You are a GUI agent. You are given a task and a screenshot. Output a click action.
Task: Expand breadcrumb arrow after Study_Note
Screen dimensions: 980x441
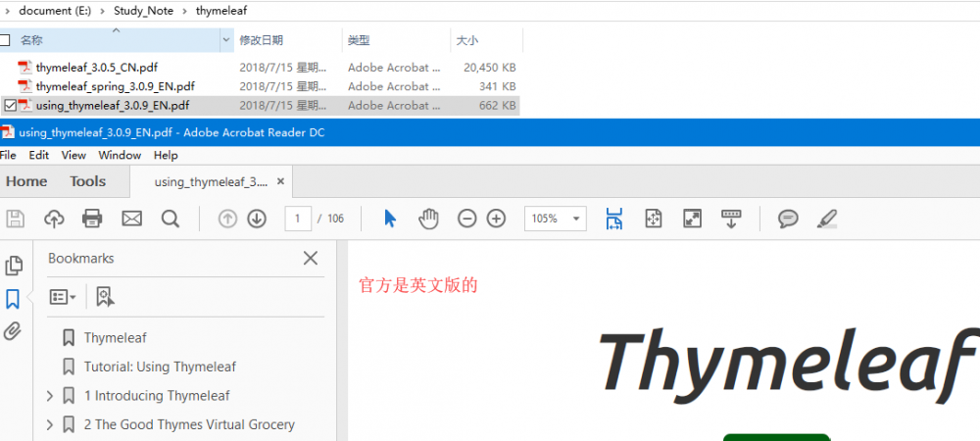coord(184,11)
